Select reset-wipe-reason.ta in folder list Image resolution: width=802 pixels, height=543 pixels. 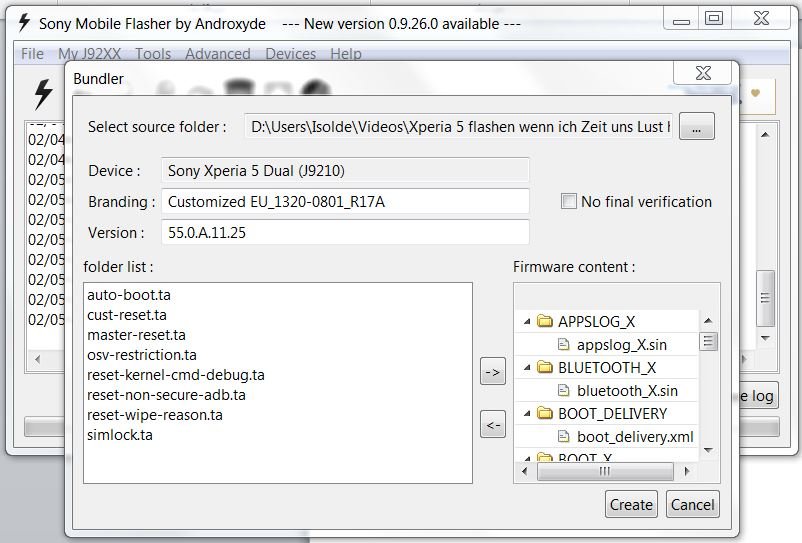(155, 415)
